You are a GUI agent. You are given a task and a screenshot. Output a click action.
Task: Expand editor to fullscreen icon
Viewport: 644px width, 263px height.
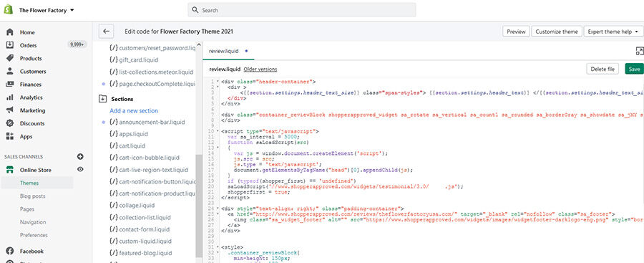pos(639,51)
